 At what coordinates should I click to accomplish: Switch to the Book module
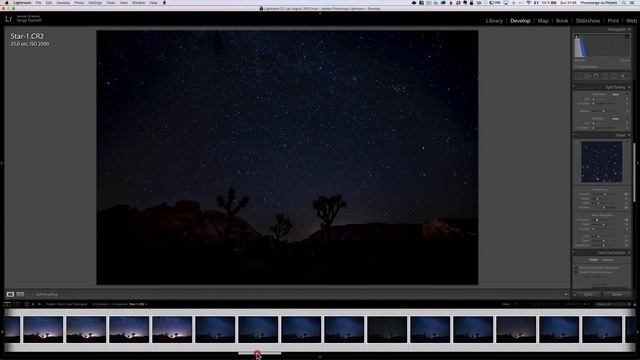click(562, 20)
